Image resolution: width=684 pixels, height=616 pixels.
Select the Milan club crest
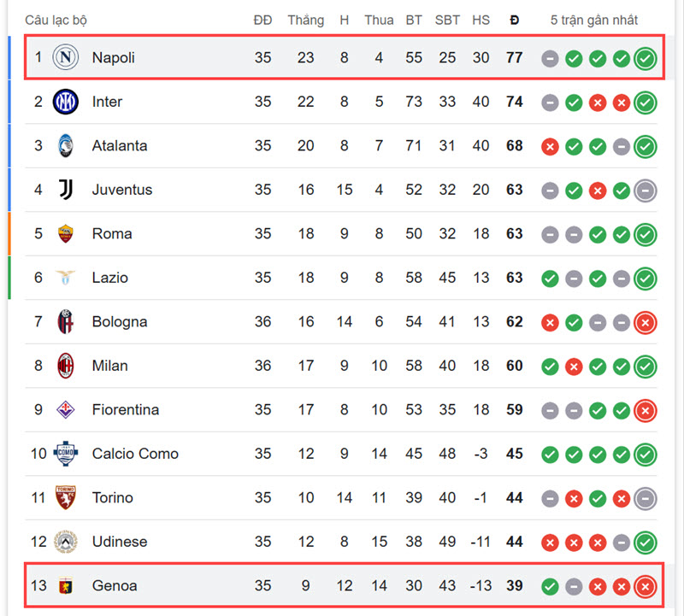tap(66, 366)
